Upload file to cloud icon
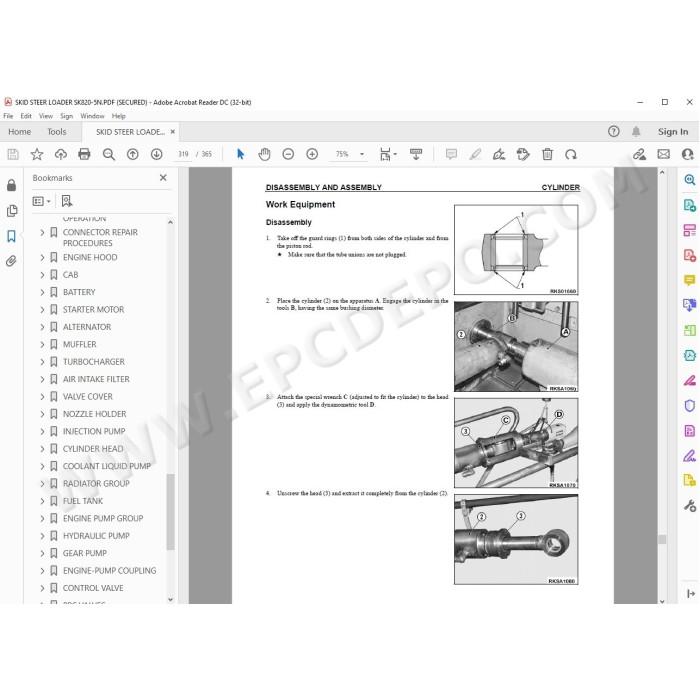Image resolution: width=700 pixels, height=700 pixels. 61,154
